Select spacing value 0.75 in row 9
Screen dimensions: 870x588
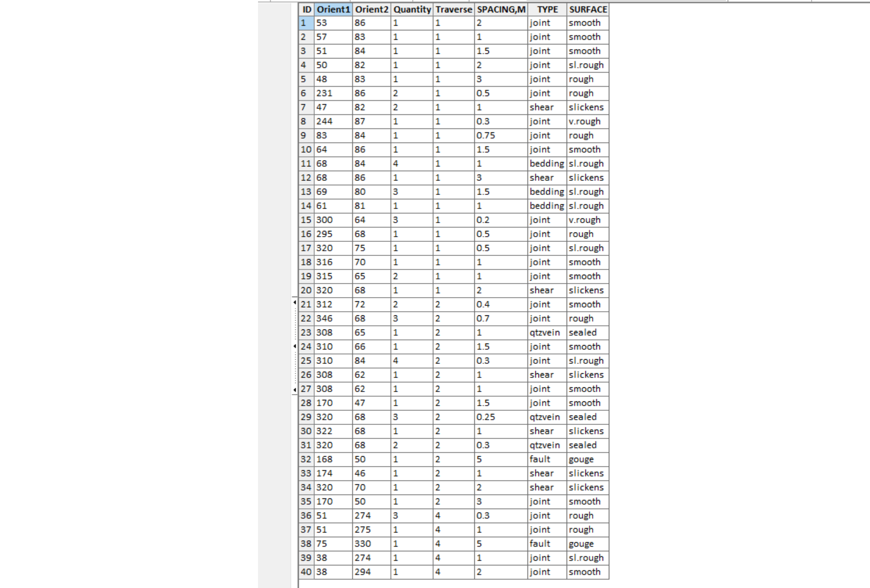pos(501,136)
